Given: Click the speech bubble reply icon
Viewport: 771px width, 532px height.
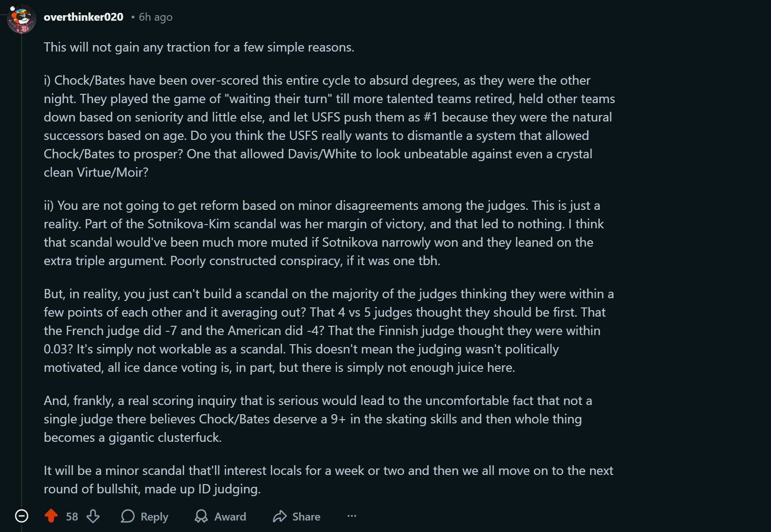Looking at the screenshot, I should 128,516.
